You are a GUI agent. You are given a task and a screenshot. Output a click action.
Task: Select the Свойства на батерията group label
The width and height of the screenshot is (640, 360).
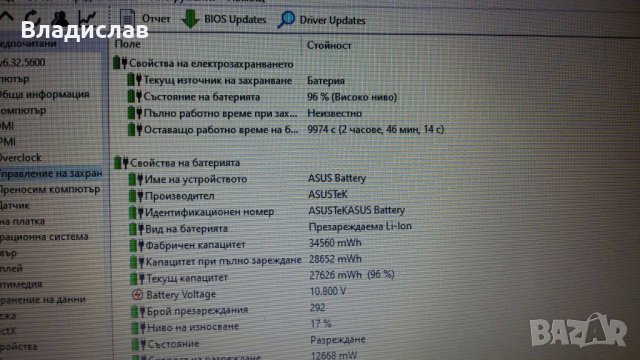pyautogui.click(x=185, y=163)
